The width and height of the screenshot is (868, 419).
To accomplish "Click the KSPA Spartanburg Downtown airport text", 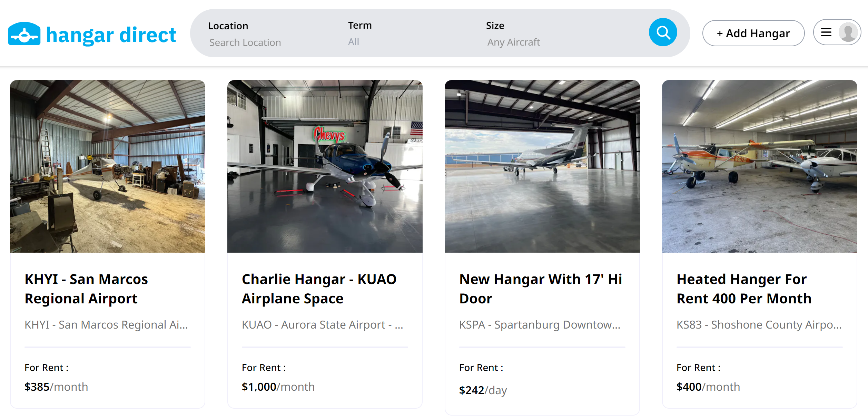I will click(540, 324).
